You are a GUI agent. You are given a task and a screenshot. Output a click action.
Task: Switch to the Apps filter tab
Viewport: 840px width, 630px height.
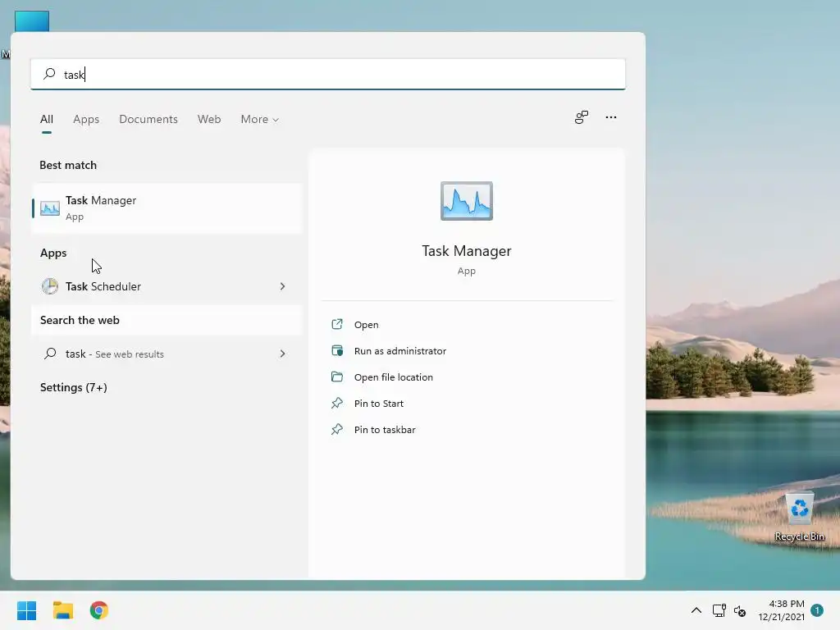(x=86, y=119)
